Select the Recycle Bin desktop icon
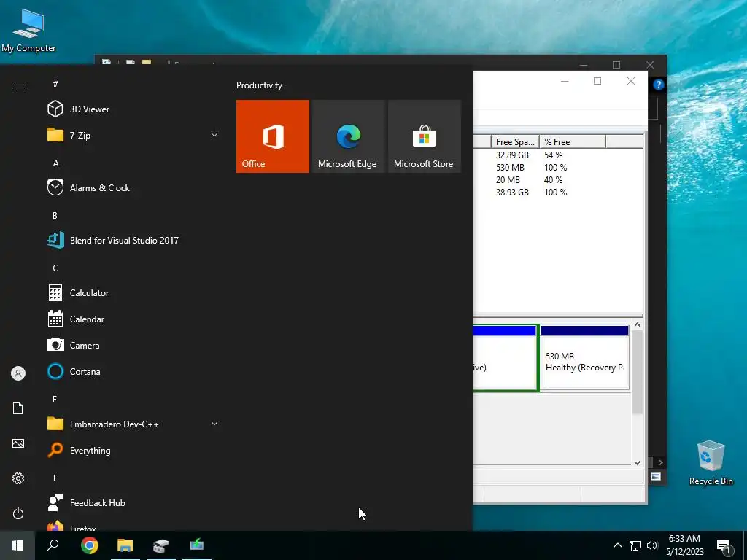Image resolution: width=747 pixels, height=560 pixels. click(x=711, y=463)
